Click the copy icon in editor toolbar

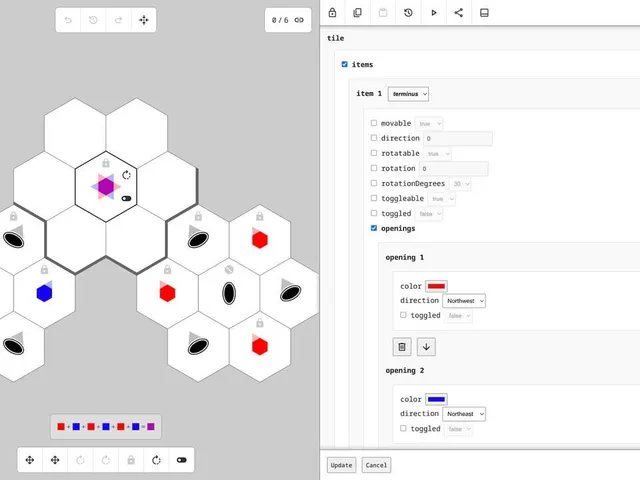point(358,13)
